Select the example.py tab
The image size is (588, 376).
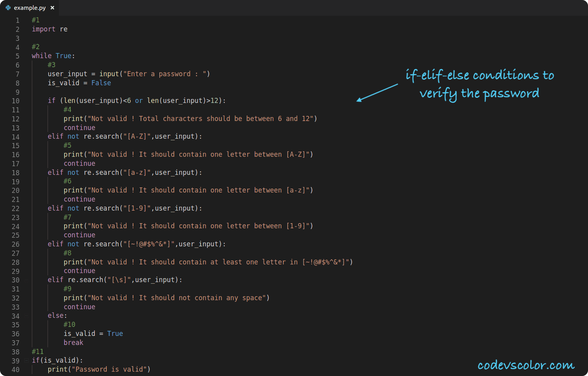(31, 7)
